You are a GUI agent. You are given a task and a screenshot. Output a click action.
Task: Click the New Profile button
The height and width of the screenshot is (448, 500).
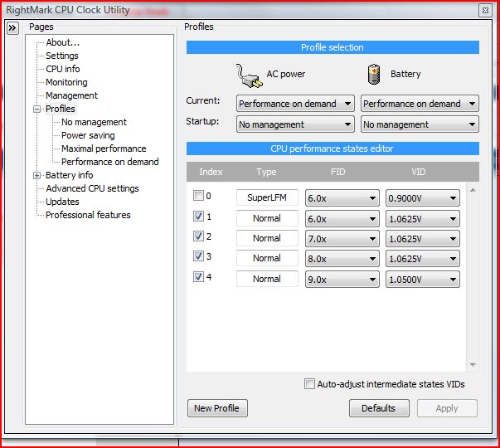click(217, 408)
